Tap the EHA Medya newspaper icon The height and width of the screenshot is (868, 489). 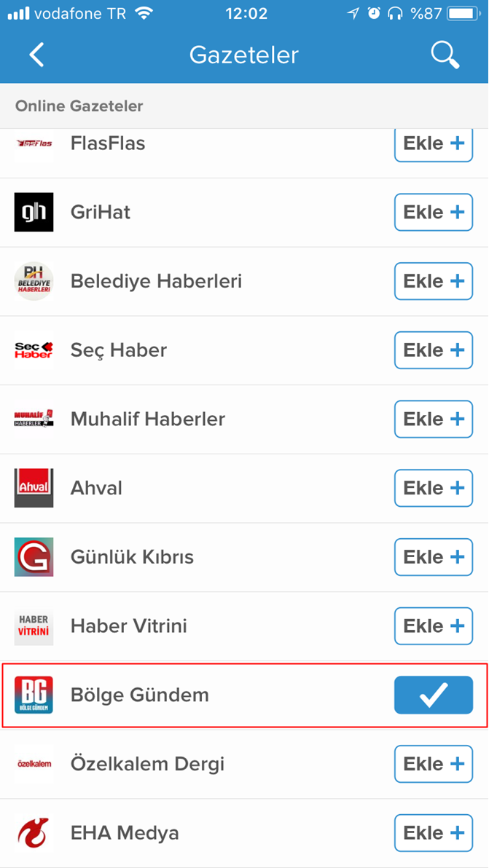34,833
